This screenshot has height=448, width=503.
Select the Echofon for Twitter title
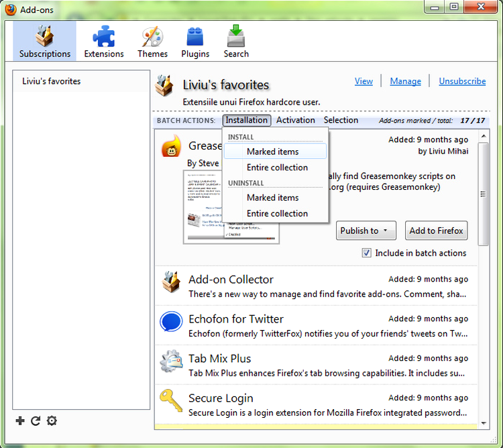click(x=236, y=319)
